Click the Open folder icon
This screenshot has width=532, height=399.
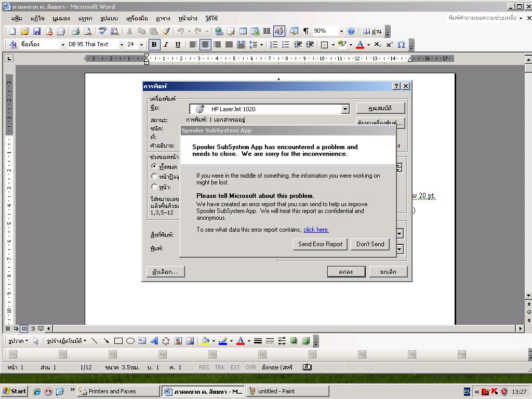(24, 31)
